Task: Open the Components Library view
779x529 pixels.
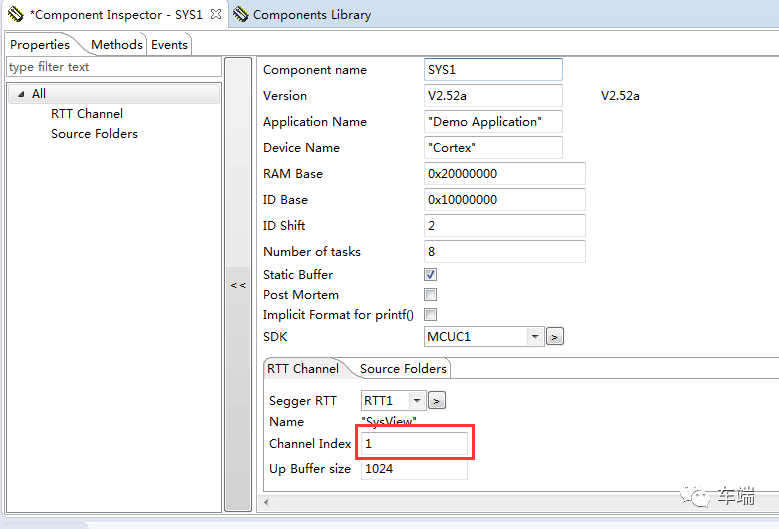Action: (x=311, y=15)
